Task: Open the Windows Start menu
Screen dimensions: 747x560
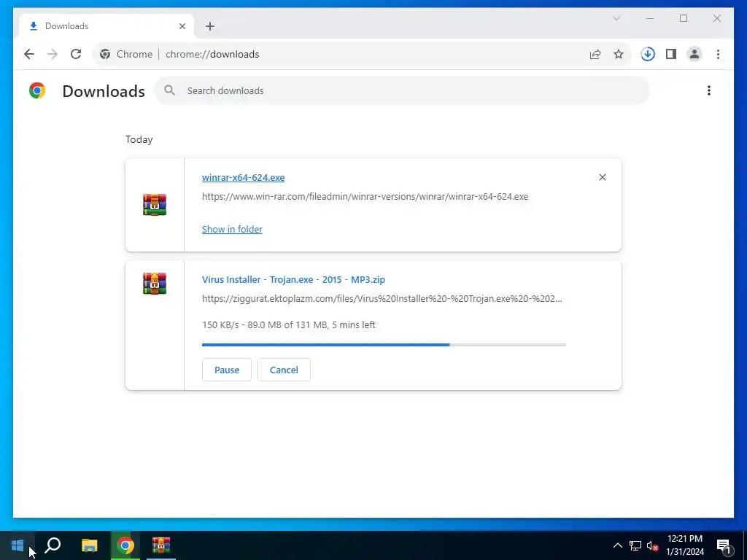Action: [x=18, y=545]
